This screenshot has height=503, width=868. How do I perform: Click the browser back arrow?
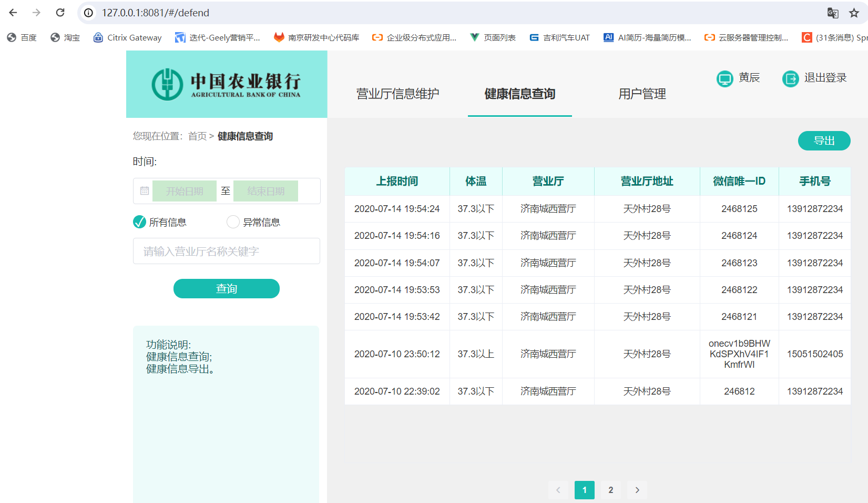[x=13, y=13]
